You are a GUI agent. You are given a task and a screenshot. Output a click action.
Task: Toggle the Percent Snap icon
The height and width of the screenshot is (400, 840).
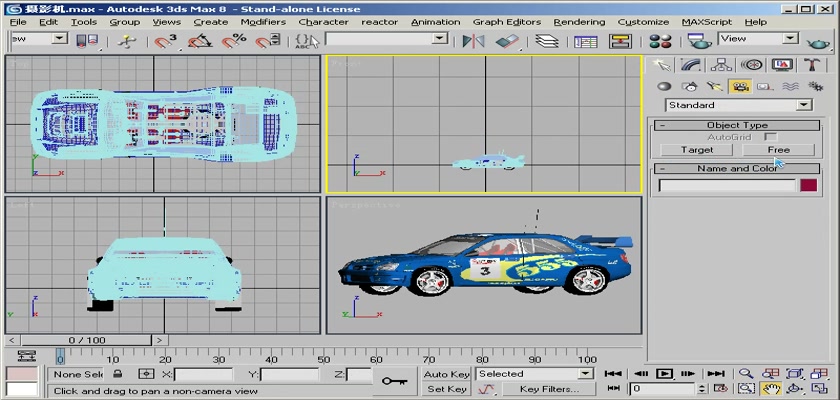(234, 41)
